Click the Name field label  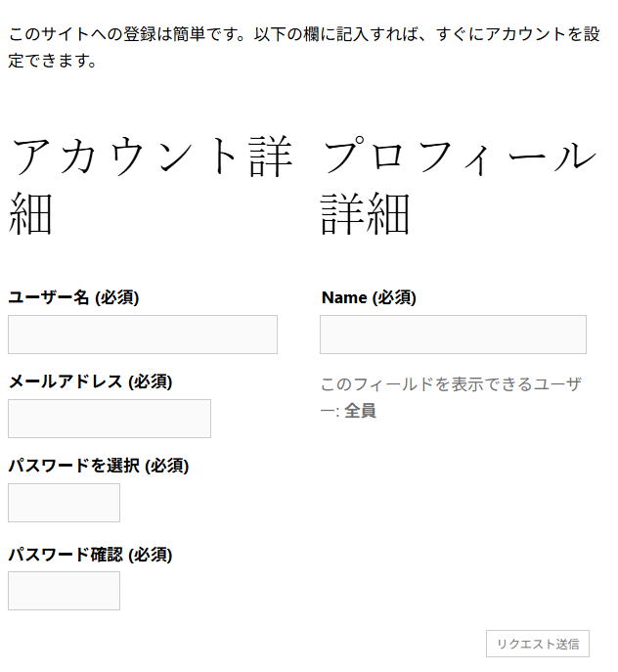click(344, 297)
